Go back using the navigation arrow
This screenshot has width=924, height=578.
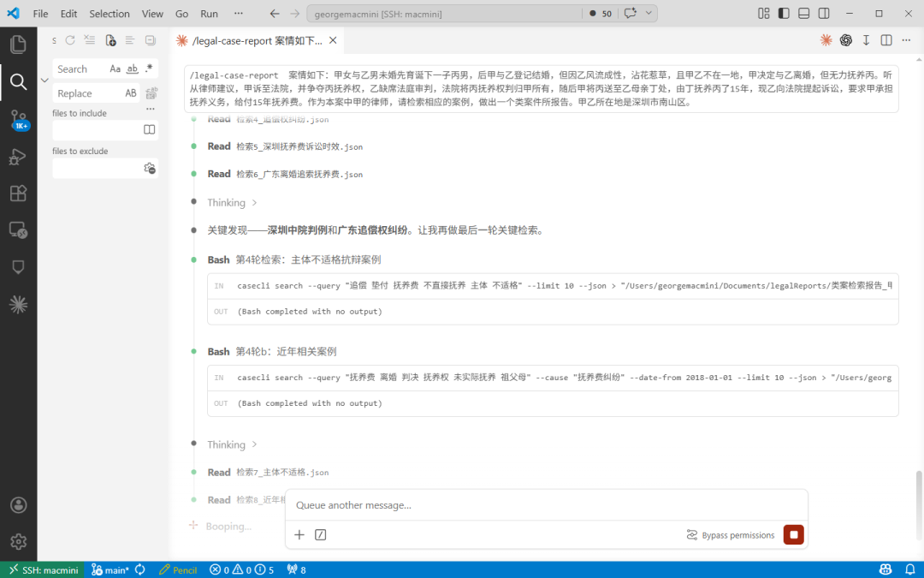pyautogui.click(x=274, y=14)
